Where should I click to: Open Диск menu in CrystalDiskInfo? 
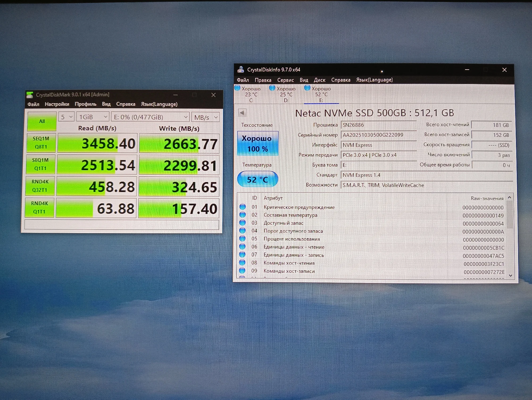(x=319, y=80)
